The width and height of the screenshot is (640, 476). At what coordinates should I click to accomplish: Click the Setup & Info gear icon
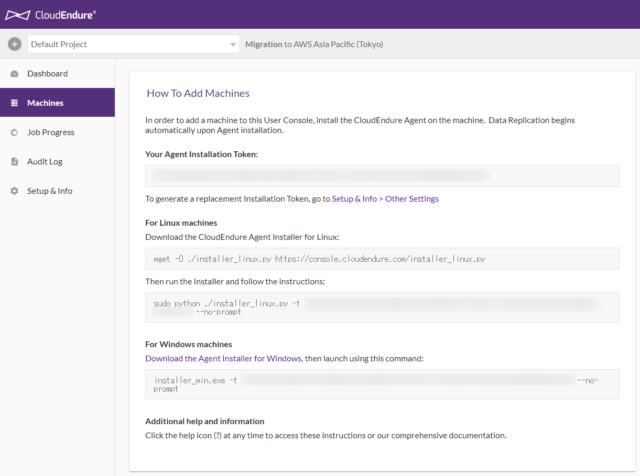14,191
